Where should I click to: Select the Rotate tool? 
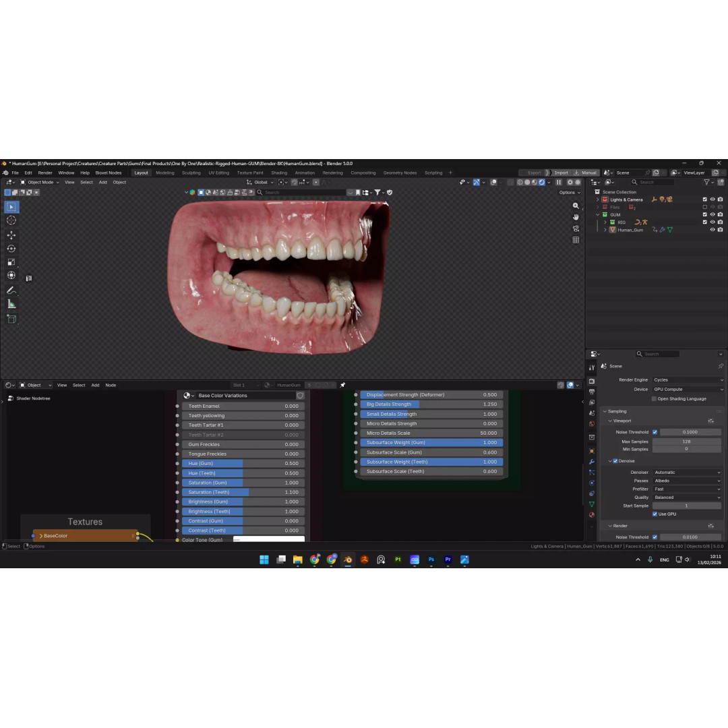pyautogui.click(x=11, y=249)
